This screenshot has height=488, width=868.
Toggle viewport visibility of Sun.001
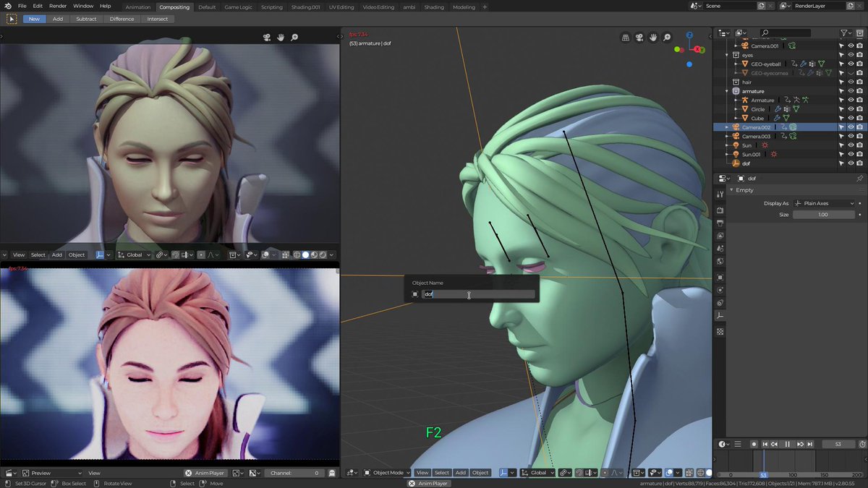coord(851,154)
